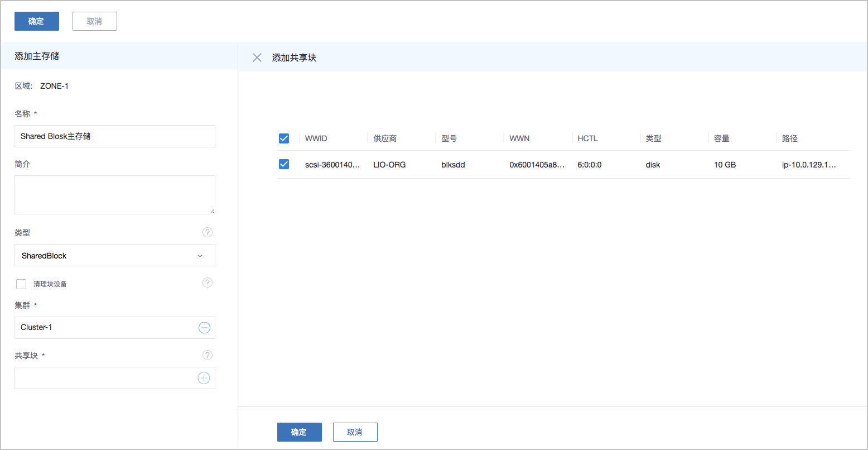Open the SharedBlock type dropdown
The width and height of the screenshot is (868, 450).
coord(115,255)
